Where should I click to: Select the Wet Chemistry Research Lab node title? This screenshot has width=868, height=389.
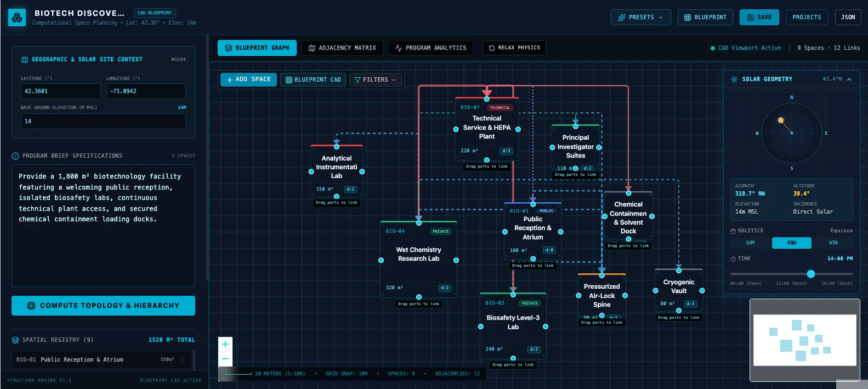click(419, 254)
